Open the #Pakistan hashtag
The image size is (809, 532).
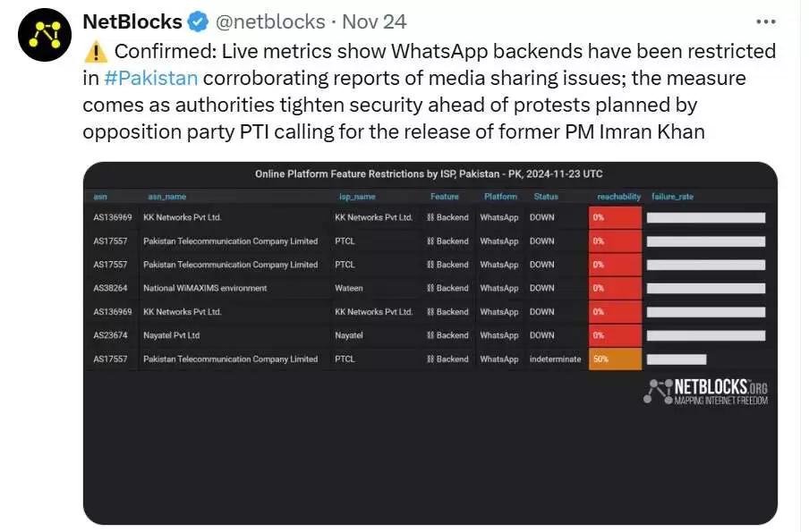pyautogui.click(x=150, y=78)
